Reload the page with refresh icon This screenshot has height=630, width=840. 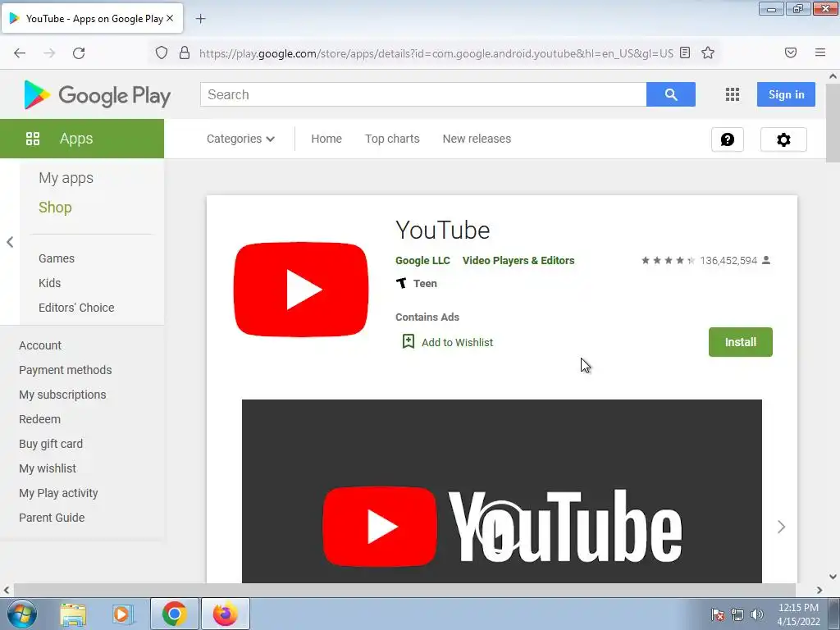point(79,53)
